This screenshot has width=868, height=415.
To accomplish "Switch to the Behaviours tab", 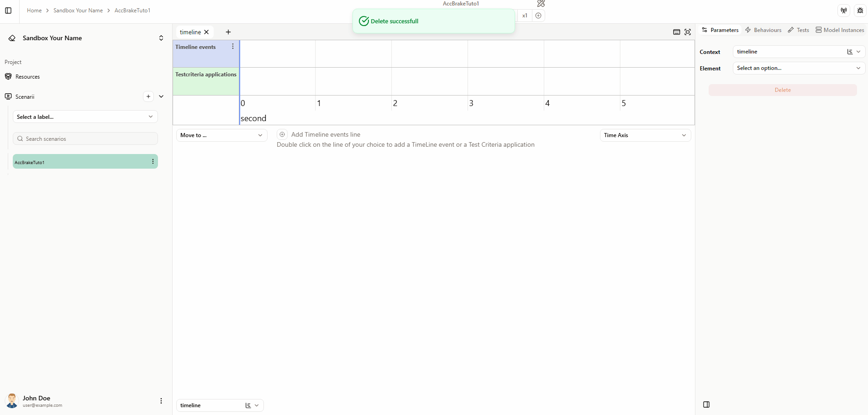I will (767, 30).
